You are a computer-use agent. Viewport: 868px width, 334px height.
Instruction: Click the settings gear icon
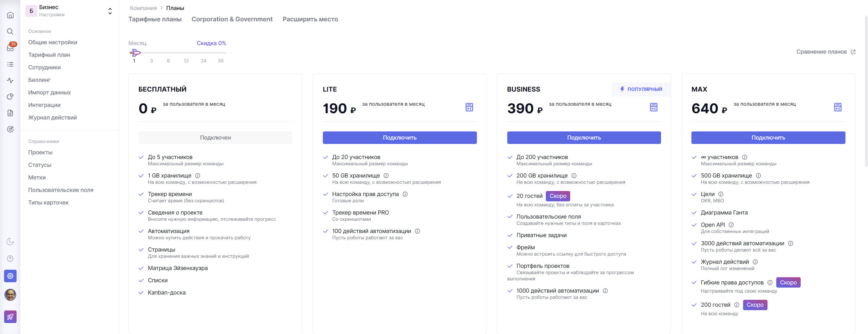[x=10, y=276]
